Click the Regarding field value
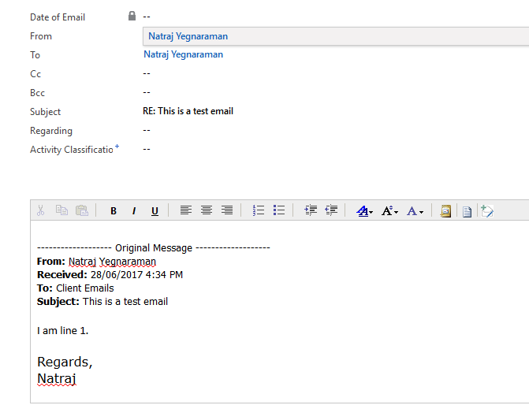 tap(147, 130)
